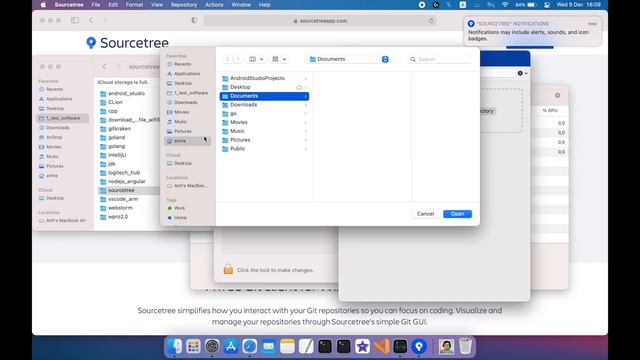Screen dimensions: 640x360
Task: Open the Window menu
Action: pos(241,5)
